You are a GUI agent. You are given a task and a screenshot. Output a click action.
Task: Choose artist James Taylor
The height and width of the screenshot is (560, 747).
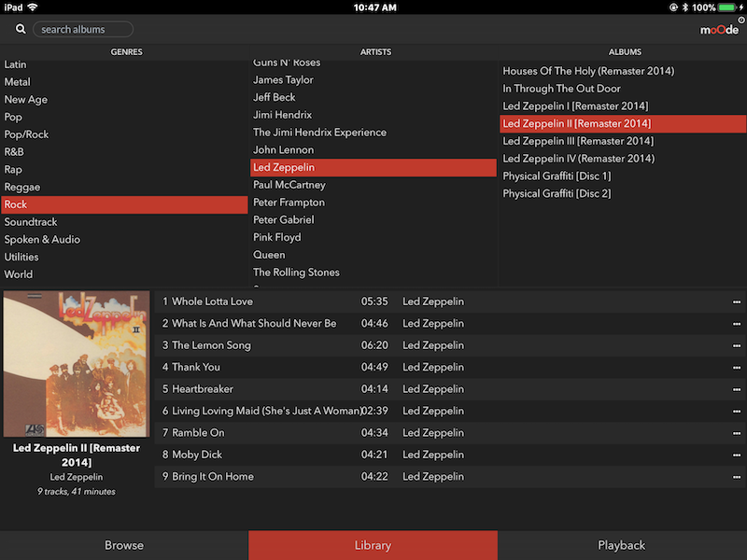pos(373,80)
